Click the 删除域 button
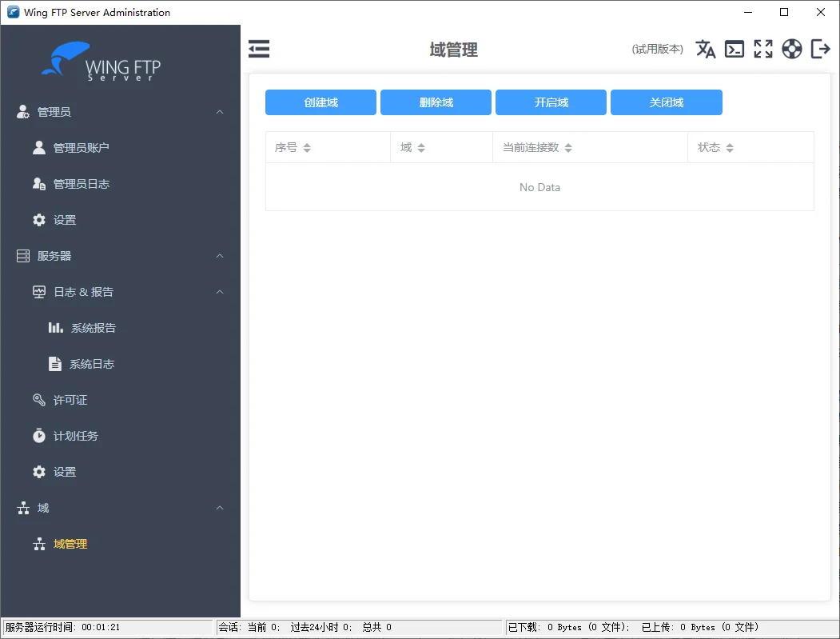The width and height of the screenshot is (840, 639). coord(436,102)
